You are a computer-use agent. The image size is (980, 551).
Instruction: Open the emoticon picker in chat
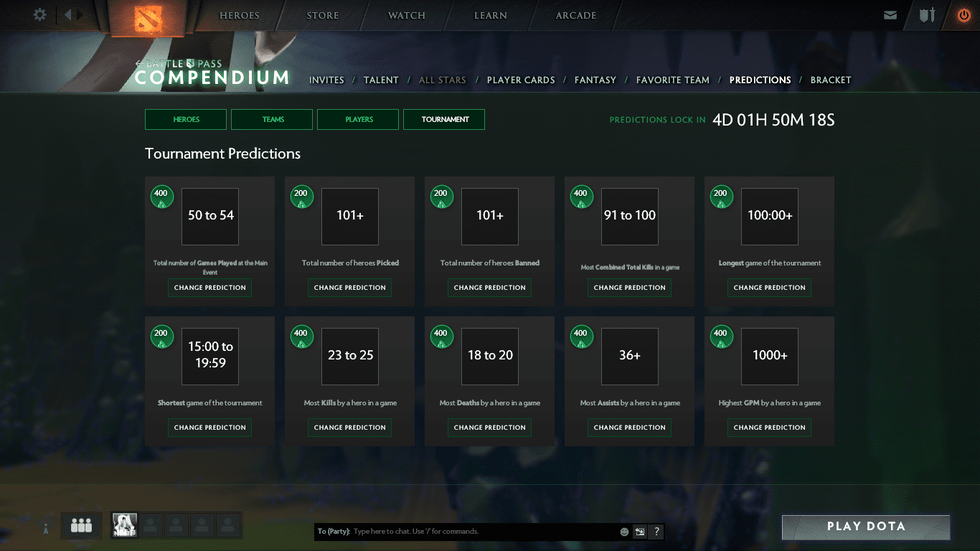point(624,532)
